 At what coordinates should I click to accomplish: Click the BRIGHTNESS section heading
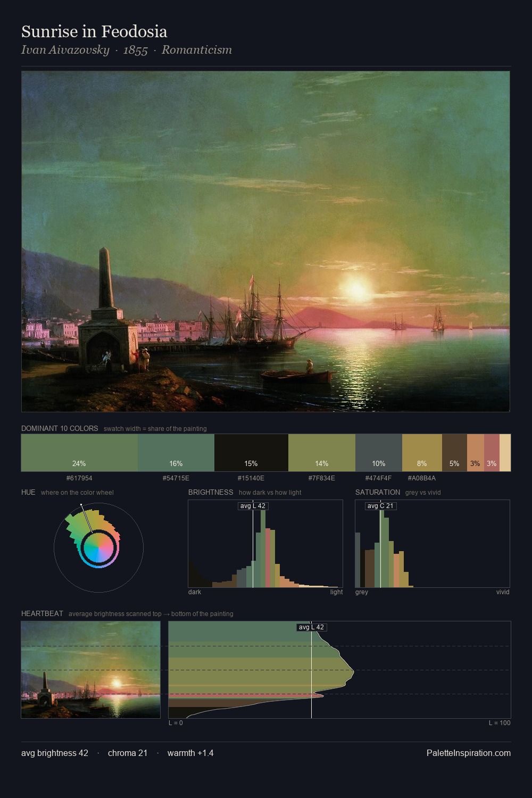(211, 492)
